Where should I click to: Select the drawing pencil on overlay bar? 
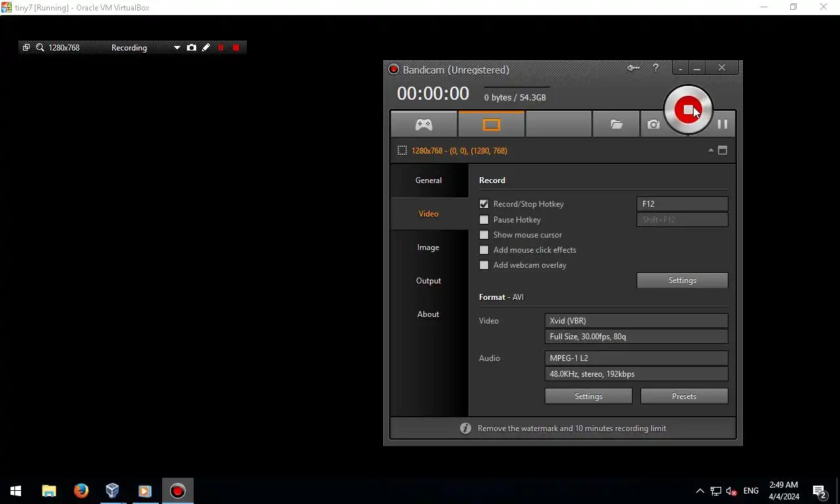click(206, 48)
